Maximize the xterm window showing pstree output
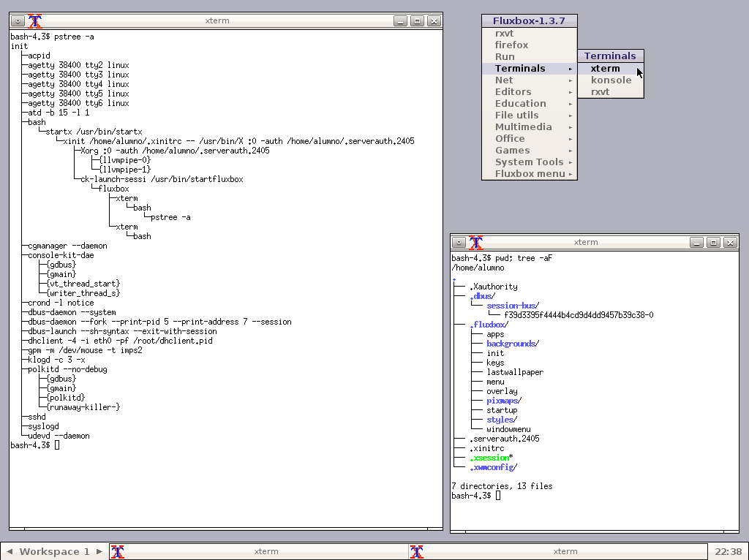This screenshot has width=749, height=560. (x=417, y=21)
